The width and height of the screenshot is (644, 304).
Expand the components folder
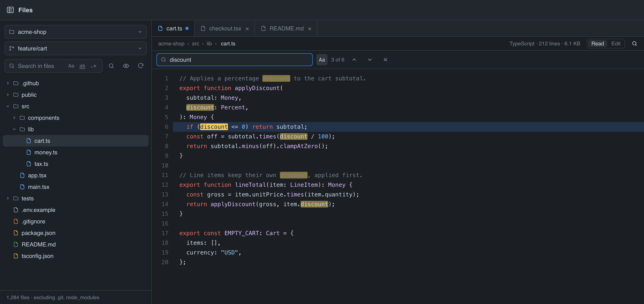(75, 118)
